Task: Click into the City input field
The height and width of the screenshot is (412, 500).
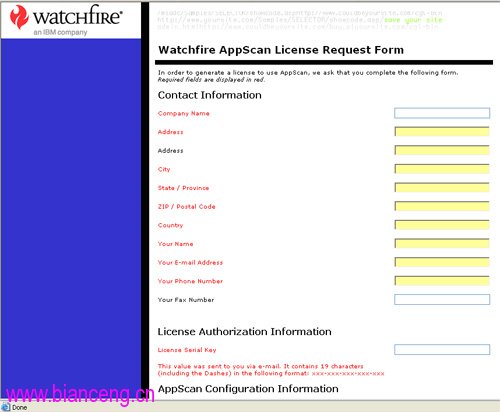Action: [x=442, y=169]
